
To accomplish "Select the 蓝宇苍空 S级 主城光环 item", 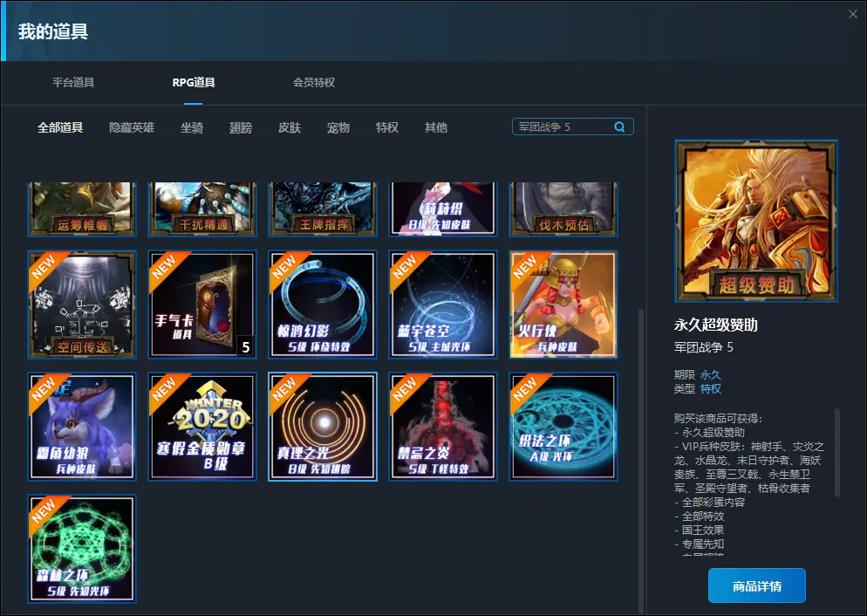I will [x=443, y=305].
